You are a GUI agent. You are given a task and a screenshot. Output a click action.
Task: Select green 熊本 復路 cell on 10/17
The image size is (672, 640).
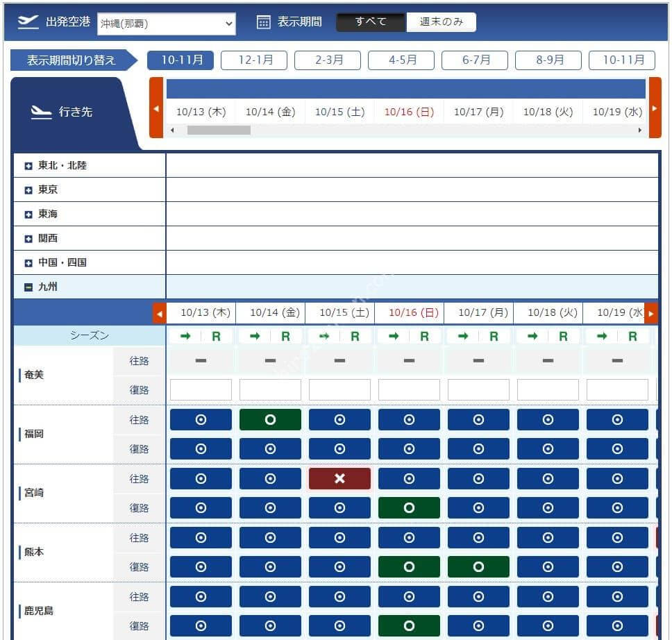(x=479, y=567)
